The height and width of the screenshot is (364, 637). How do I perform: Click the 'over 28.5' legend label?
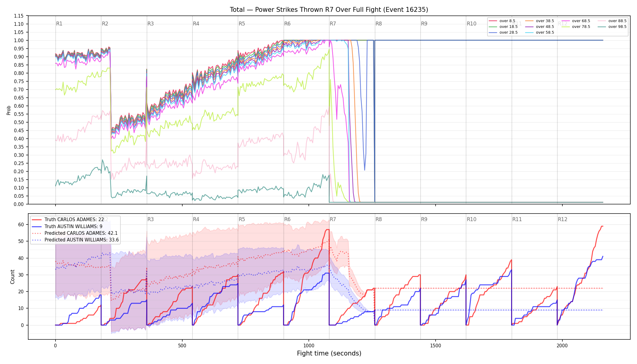tap(508, 32)
